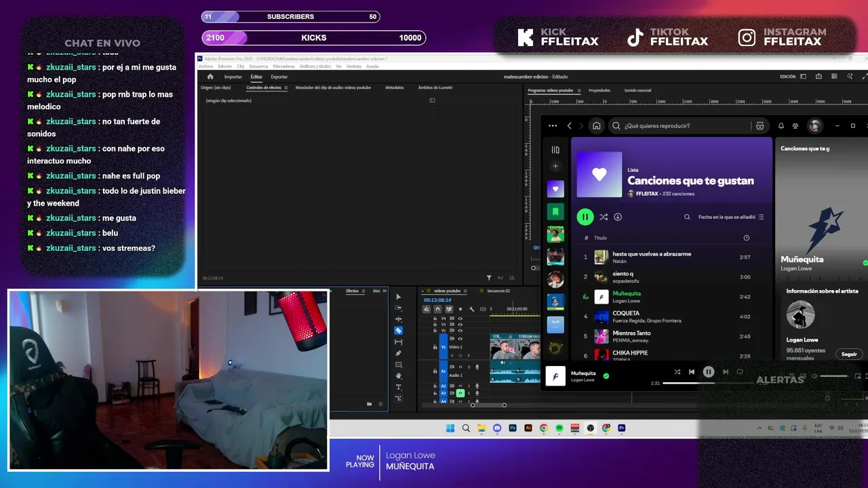Open the 'Fecha en la que se añadió' sort dropdown
The image size is (868, 488).
click(731, 217)
